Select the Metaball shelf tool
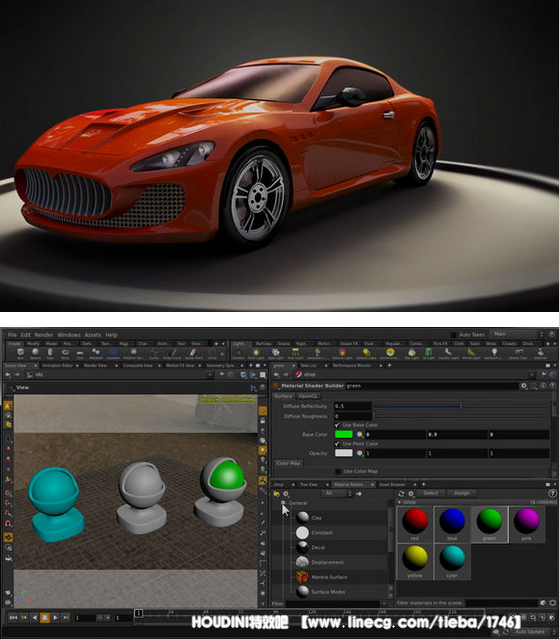The image size is (559, 639). pyautogui.click(x=96, y=353)
